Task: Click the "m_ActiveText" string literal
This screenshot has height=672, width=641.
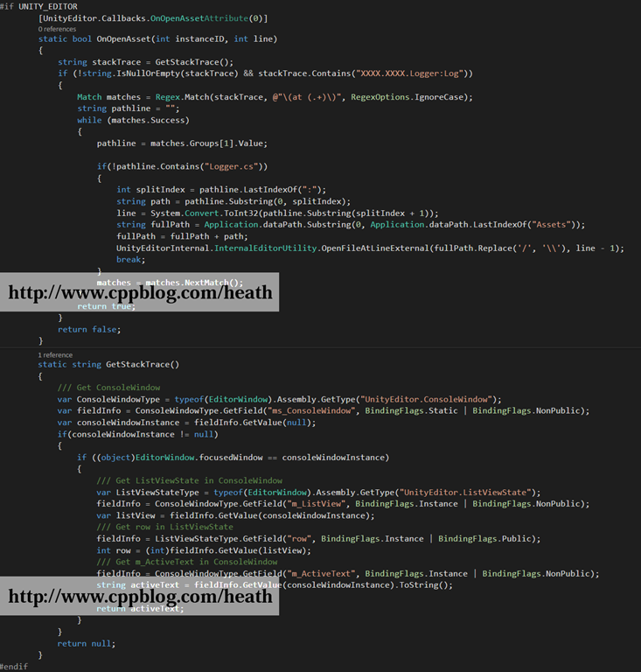Action: pyautogui.click(x=321, y=573)
